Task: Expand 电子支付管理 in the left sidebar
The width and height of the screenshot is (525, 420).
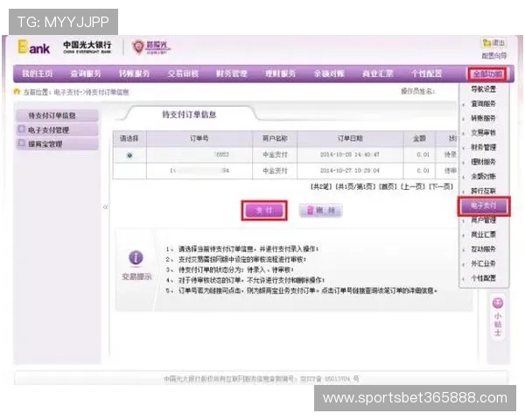Action: point(57,130)
